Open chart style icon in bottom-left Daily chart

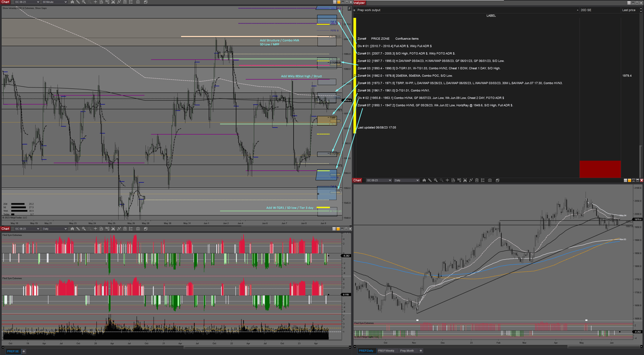pyautogui.click(x=72, y=228)
